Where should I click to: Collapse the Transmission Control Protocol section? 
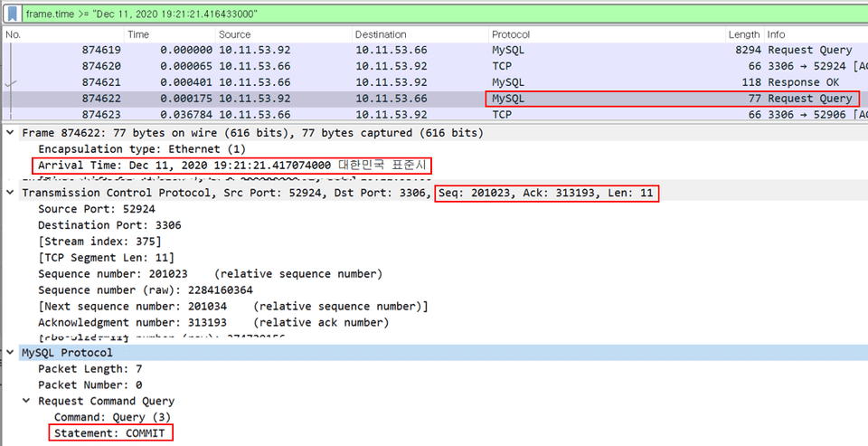(x=10, y=193)
